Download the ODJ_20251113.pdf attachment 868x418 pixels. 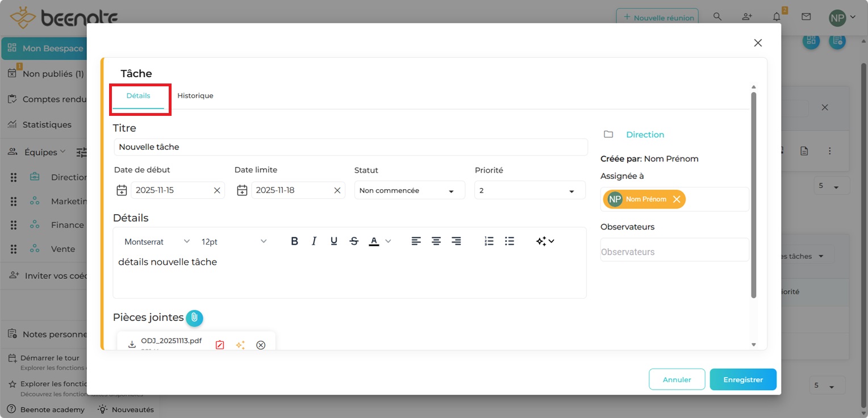[132, 345]
